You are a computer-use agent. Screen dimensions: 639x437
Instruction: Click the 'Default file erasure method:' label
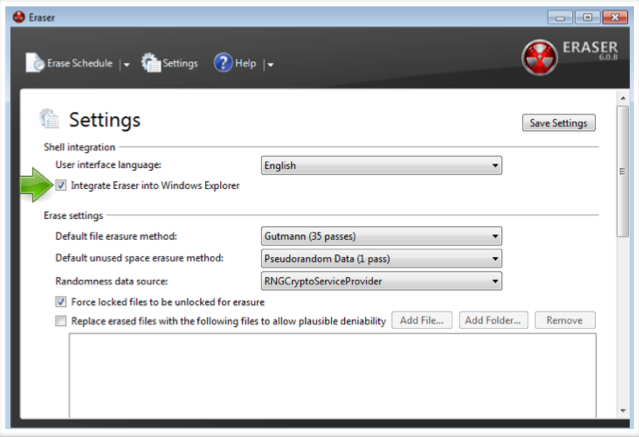(x=116, y=236)
